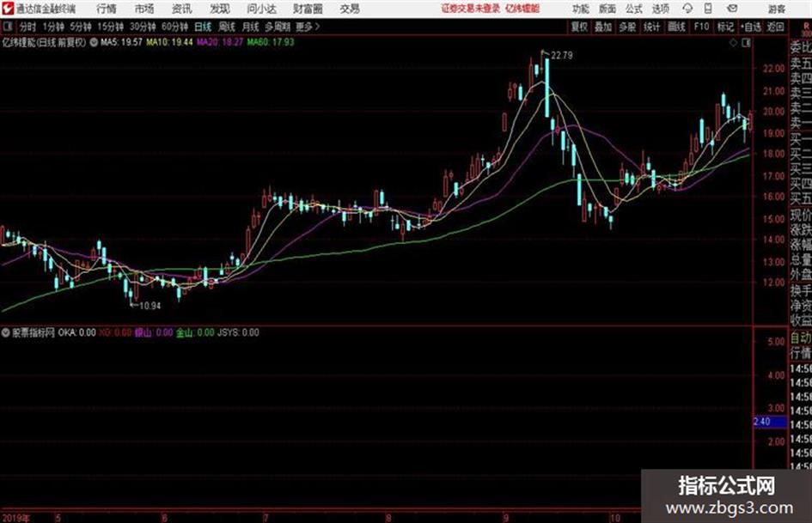The height and width of the screenshot is (523, 812).
Task: Add stock via the 自选 button
Action: pyautogui.click(x=751, y=27)
